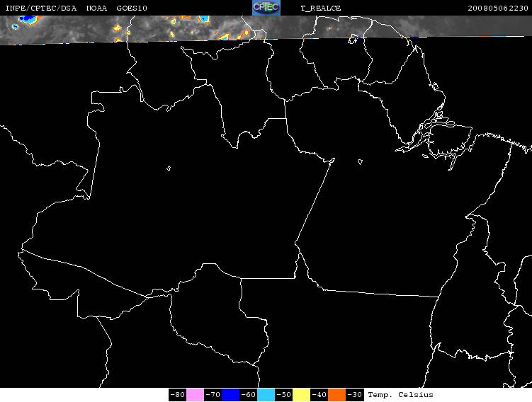Click the orange legend color swatch

pos(336,395)
